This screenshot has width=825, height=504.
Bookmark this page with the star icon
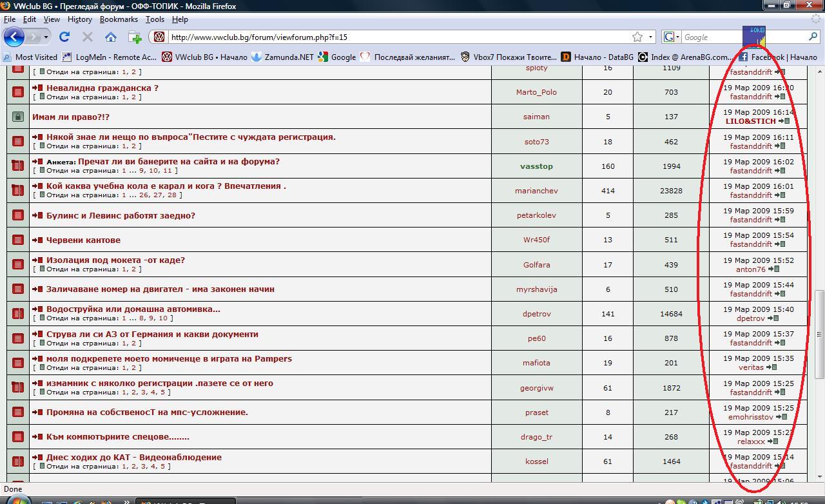[637, 37]
